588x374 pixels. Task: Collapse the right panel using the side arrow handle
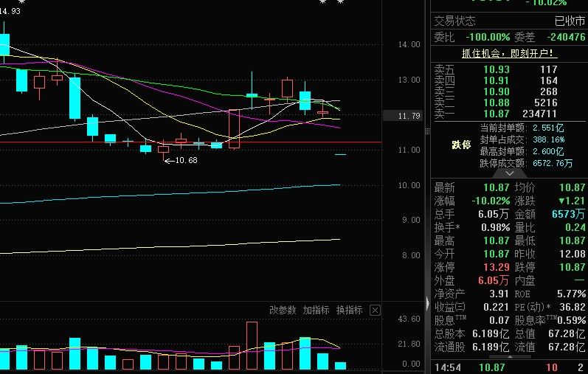pos(427,303)
